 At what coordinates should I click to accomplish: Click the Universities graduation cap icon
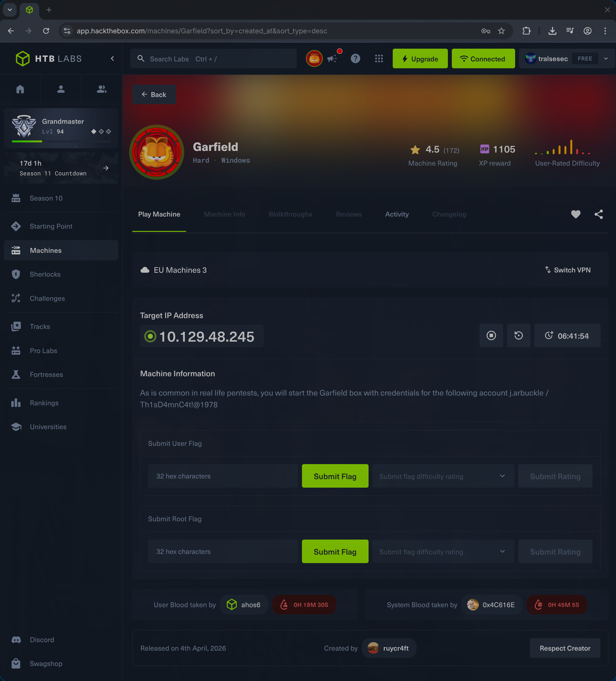click(x=16, y=427)
